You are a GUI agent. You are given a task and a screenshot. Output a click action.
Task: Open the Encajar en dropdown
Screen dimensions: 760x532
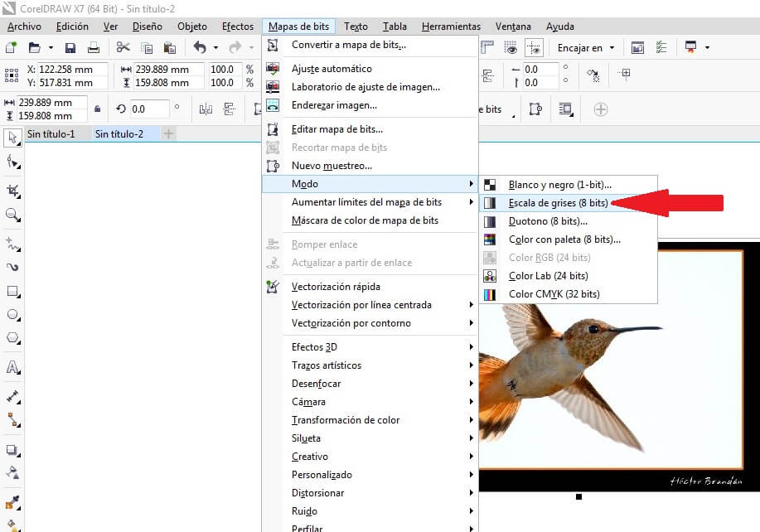coord(586,47)
